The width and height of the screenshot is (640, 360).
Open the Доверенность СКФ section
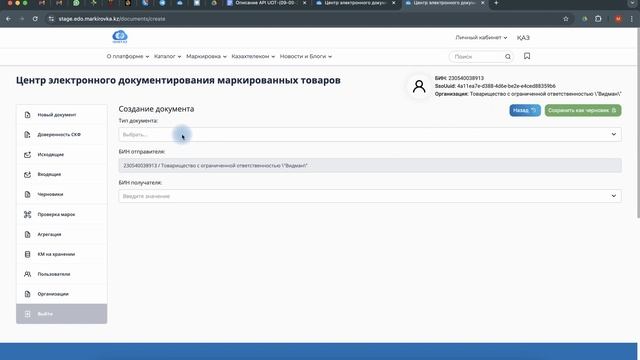tap(62, 135)
